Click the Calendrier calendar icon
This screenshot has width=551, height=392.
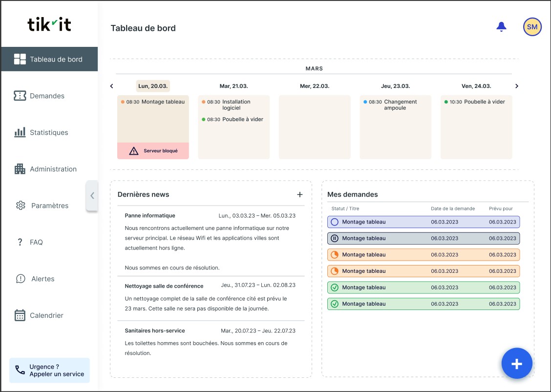tap(20, 315)
